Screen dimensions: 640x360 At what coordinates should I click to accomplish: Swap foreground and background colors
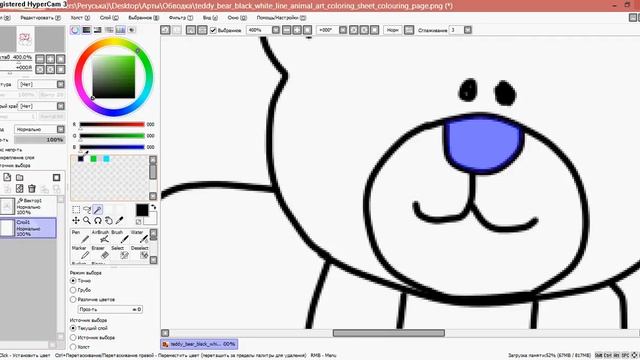click(153, 207)
